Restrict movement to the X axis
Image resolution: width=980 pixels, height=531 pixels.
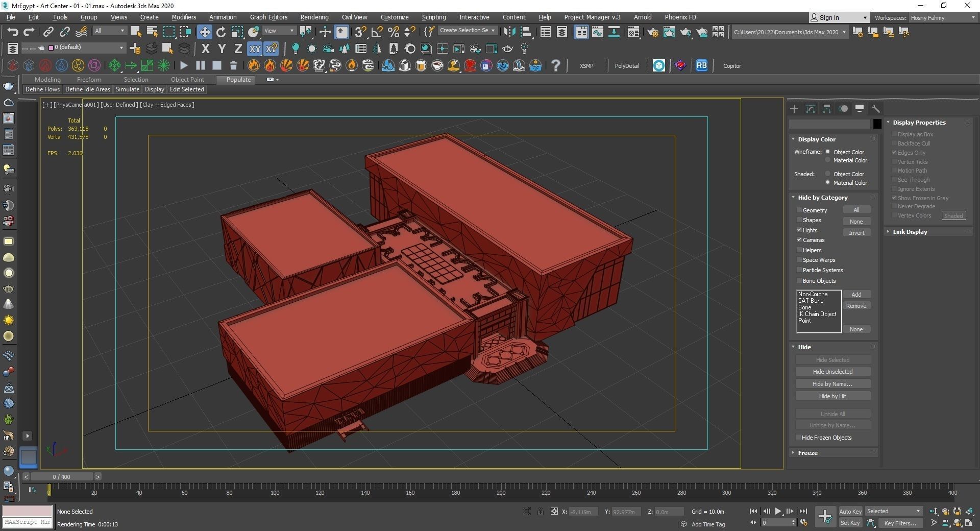click(205, 49)
